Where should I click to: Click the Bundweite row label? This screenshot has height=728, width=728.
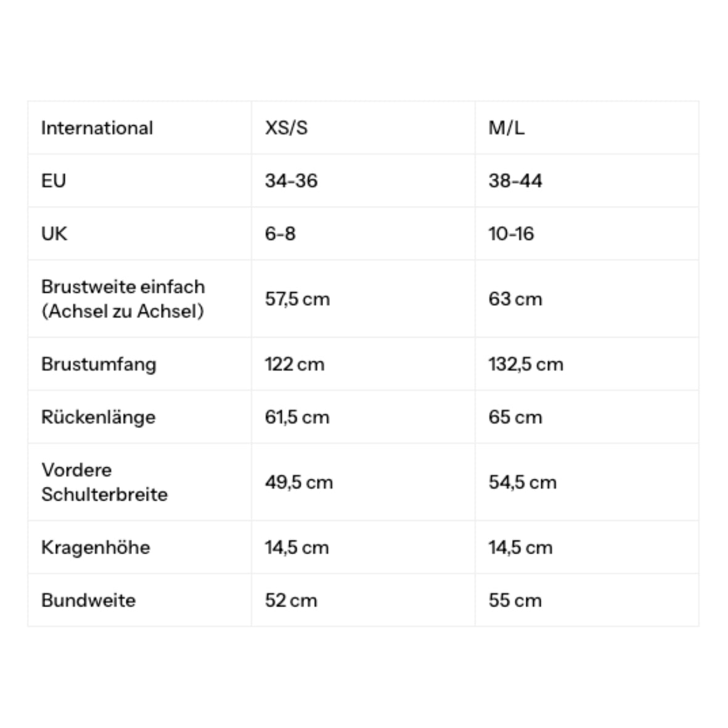88,600
